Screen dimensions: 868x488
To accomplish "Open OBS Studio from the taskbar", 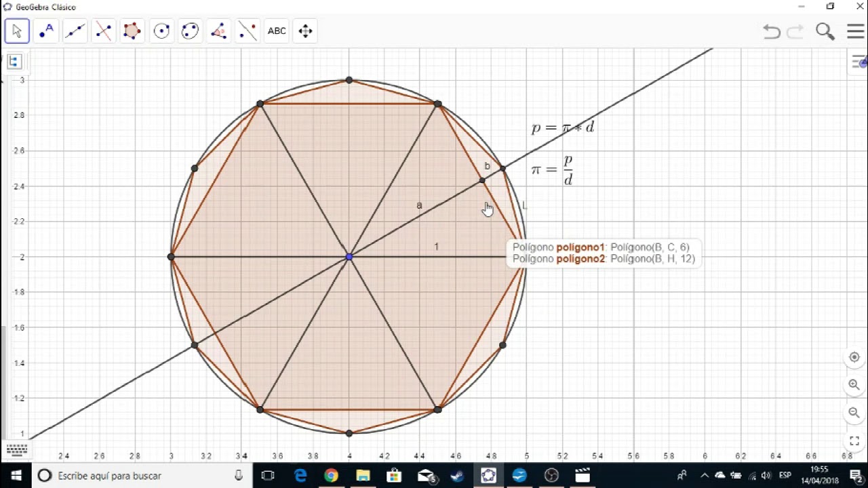I will point(551,476).
